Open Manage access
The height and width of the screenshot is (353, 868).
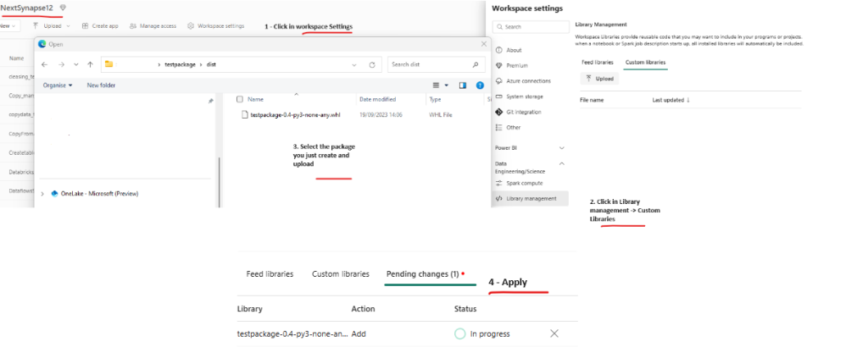(x=153, y=26)
